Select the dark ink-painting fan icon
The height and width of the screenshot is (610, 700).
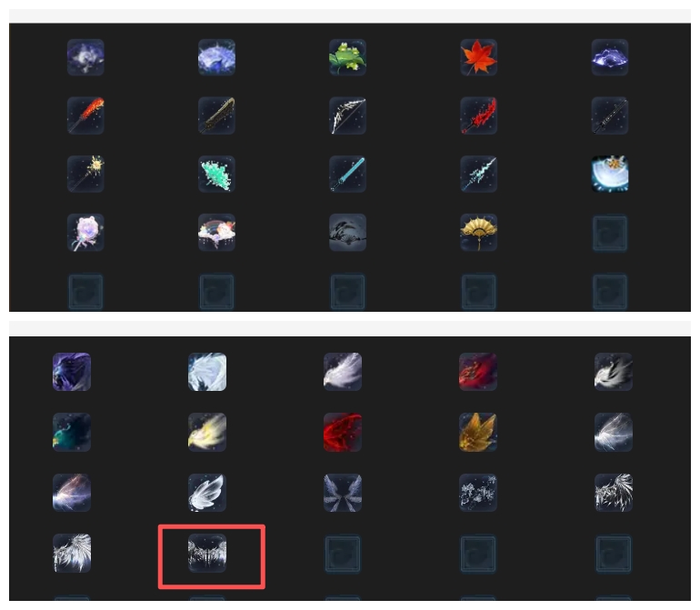(x=347, y=232)
